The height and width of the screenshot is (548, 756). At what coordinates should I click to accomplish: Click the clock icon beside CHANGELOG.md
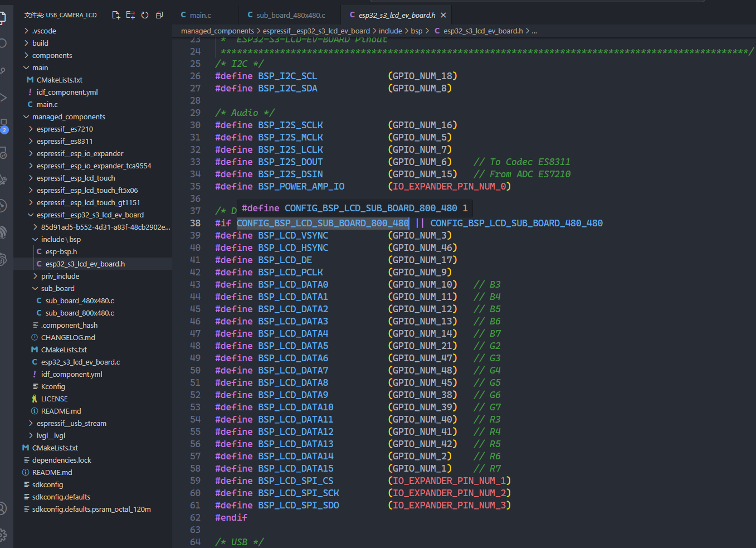point(35,337)
